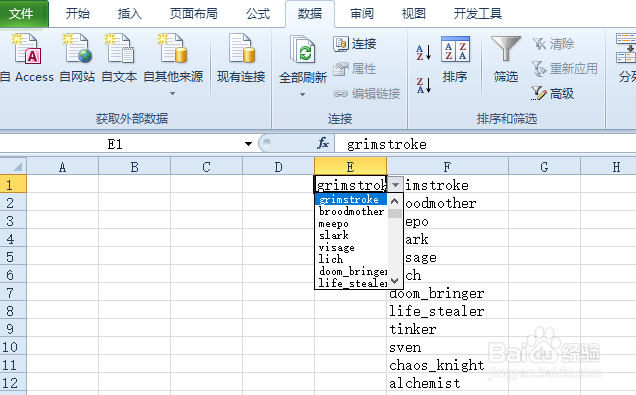Switch to Review (审阅) tab
Screen dimensions: 636x395
tap(362, 14)
